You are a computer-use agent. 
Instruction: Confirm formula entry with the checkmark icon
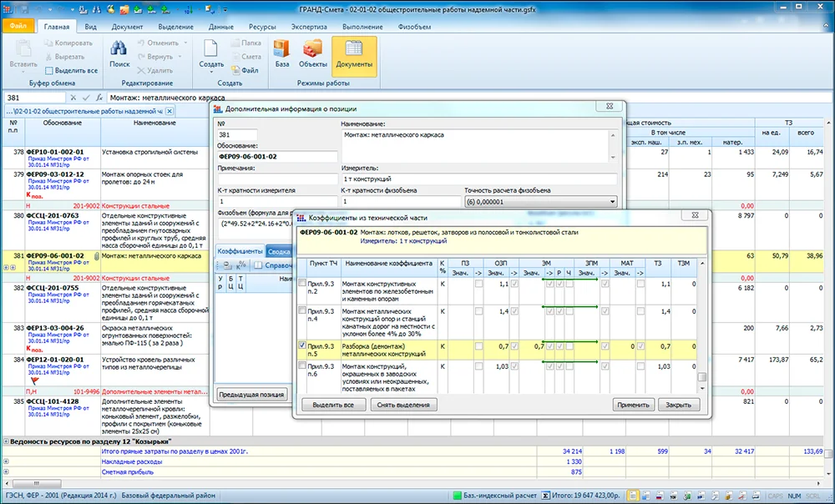(x=86, y=98)
